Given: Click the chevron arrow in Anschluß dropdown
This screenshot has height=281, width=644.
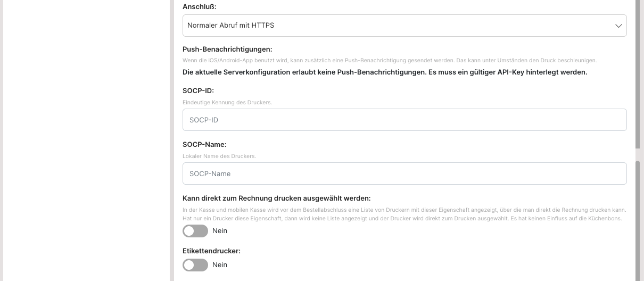Looking at the screenshot, I should click(x=618, y=26).
